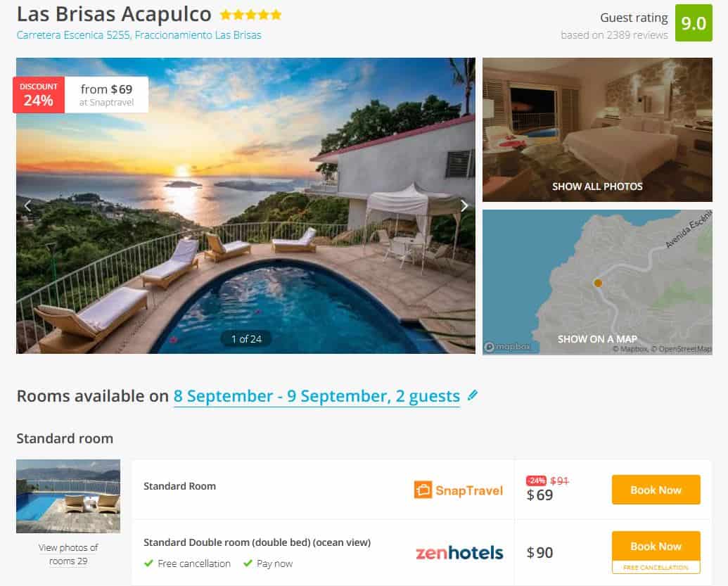Click the 9.0 guest rating badge
Screen dimensions: 728x586
(708, 24)
